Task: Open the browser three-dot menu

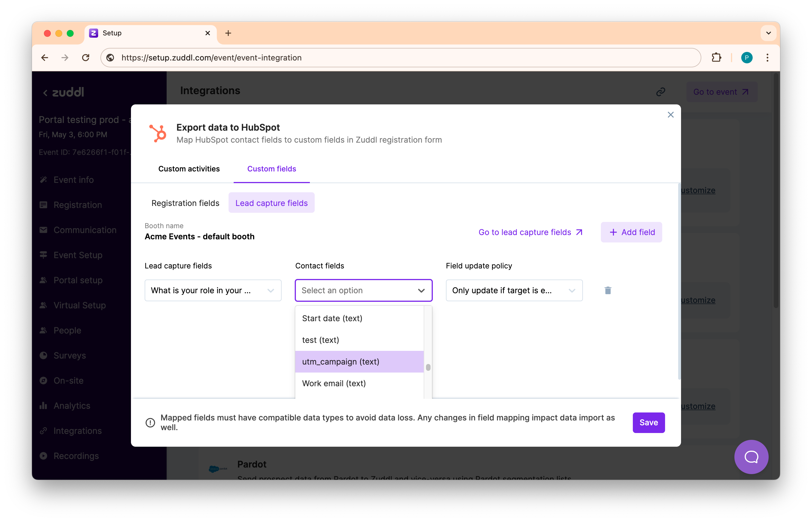Action: coord(767,58)
